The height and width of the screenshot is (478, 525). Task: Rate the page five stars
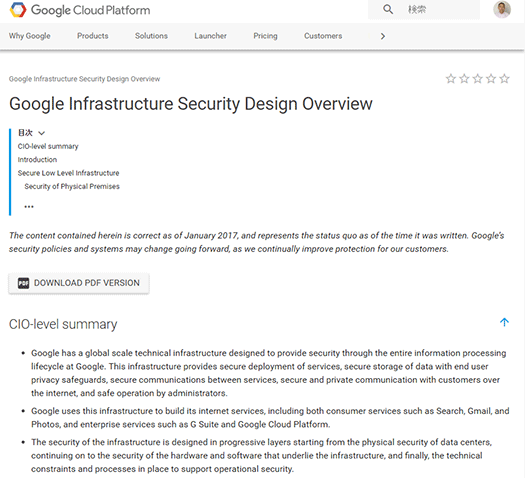tap(504, 79)
